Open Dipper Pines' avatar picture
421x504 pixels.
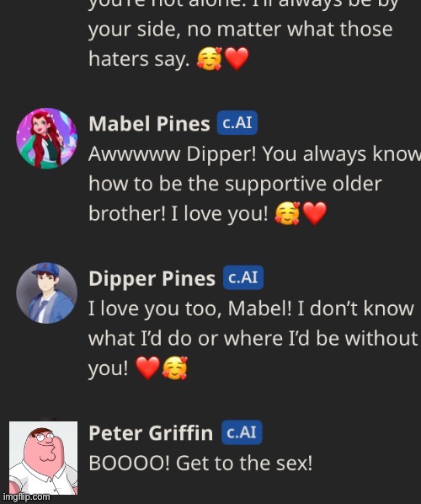coord(46,293)
